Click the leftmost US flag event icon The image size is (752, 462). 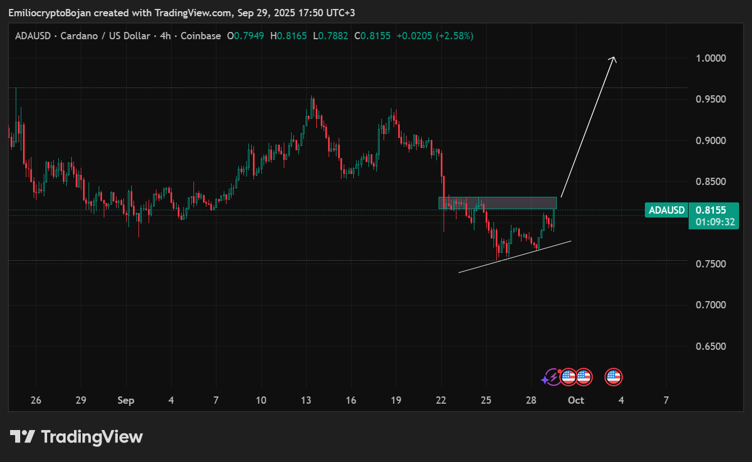click(x=568, y=377)
